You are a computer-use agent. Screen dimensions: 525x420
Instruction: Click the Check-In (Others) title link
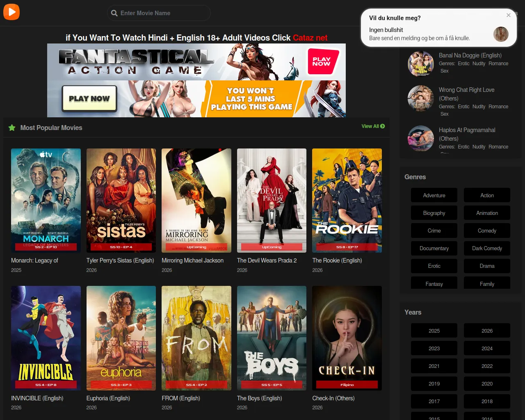pos(333,398)
